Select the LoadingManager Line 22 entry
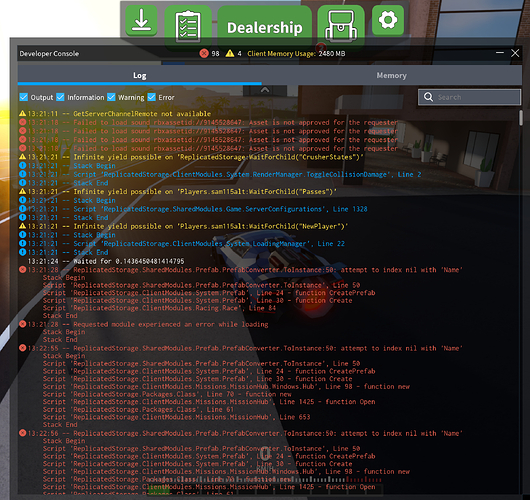This screenshot has width=530, height=500. point(182,244)
